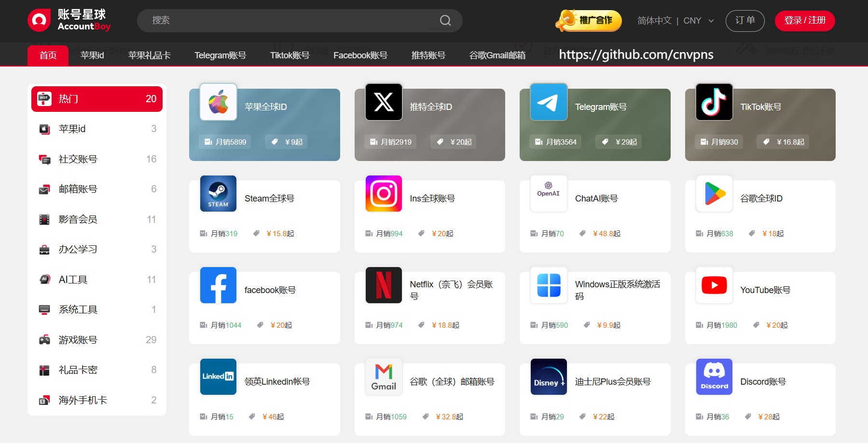This screenshot has height=443, width=868.
Task: Click the YouTube账号 product title
Action: click(765, 290)
